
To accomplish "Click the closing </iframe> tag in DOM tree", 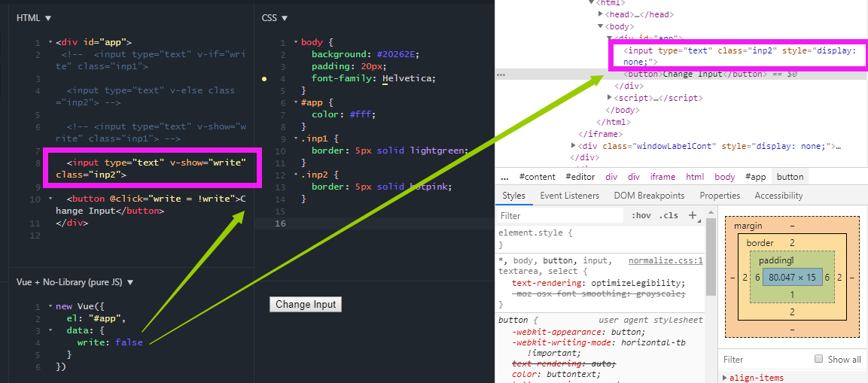I will 600,134.
